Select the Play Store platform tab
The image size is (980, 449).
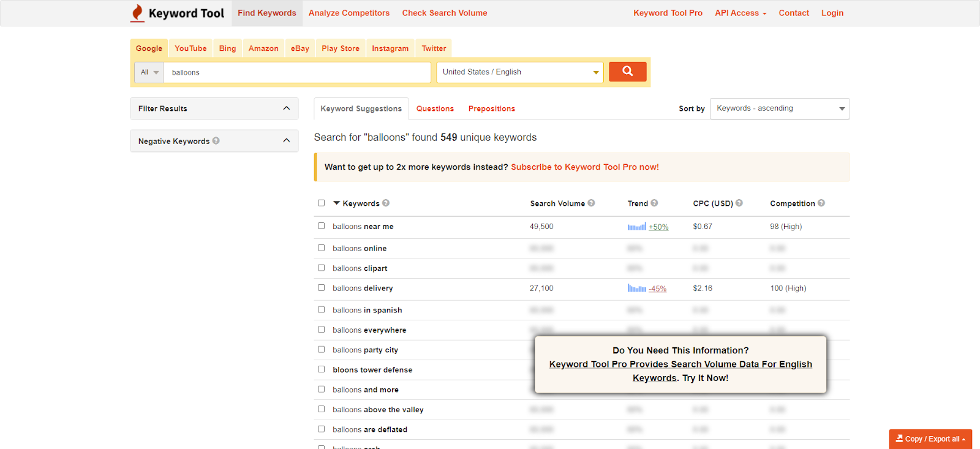[341, 48]
